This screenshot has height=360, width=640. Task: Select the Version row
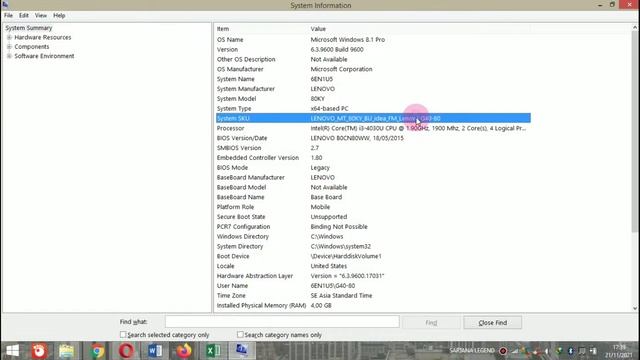pyautogui.click(x=373, y=49)
